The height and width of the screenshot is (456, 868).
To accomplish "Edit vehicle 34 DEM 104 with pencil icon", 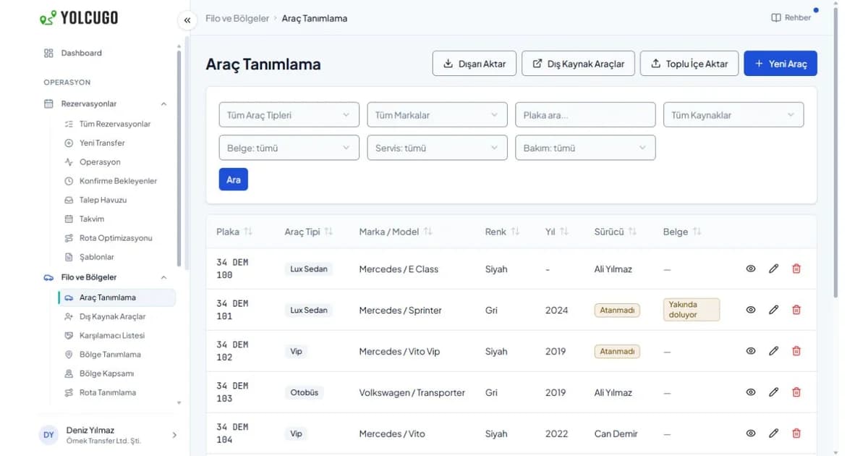I will click(x=773, y=434).
